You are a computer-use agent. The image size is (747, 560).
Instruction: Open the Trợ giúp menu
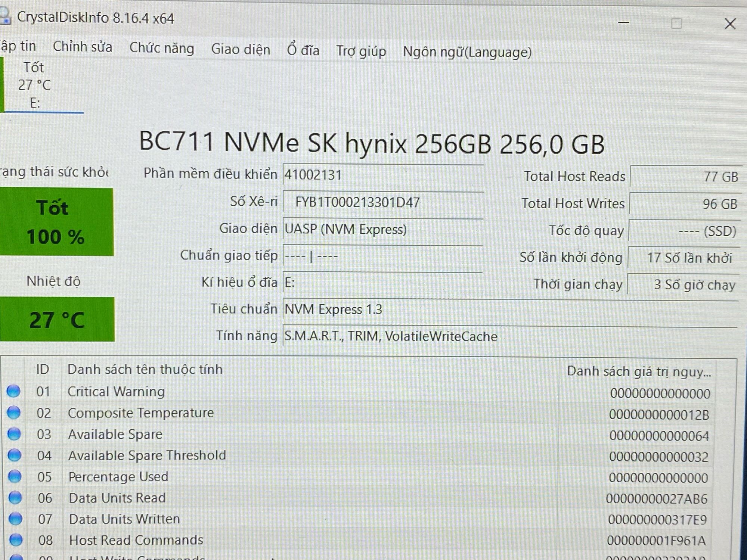361,52
